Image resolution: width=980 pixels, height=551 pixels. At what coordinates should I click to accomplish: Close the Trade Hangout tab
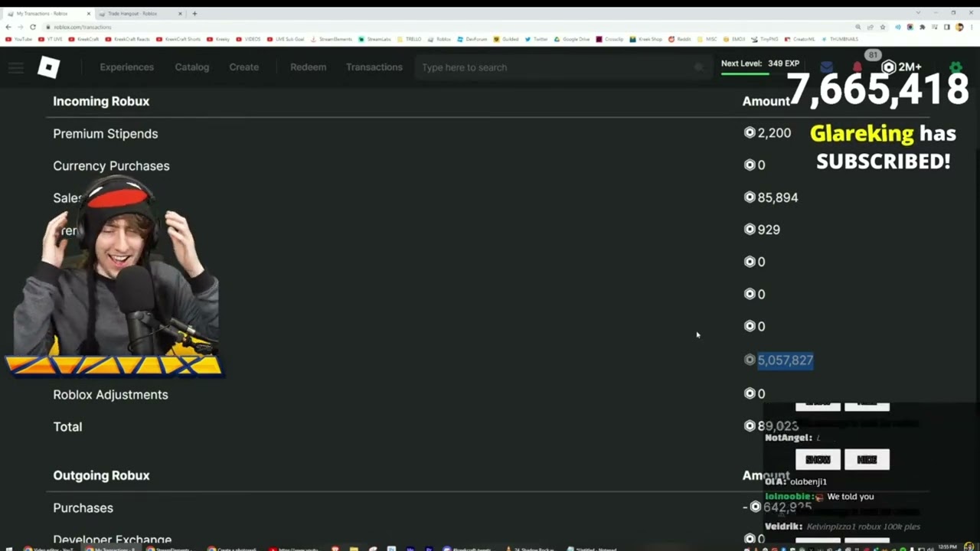click(181, 13)
